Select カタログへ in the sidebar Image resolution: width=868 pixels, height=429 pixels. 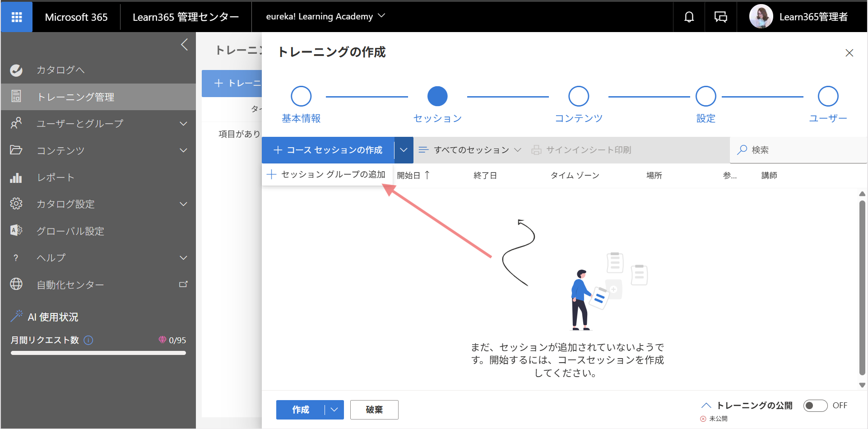click(98, 70)
